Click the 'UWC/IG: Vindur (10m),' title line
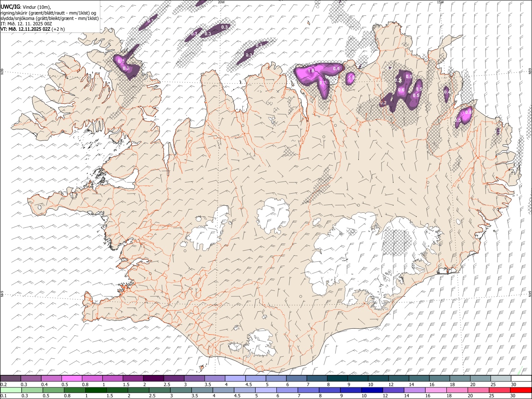 click(x=25, y=7)
